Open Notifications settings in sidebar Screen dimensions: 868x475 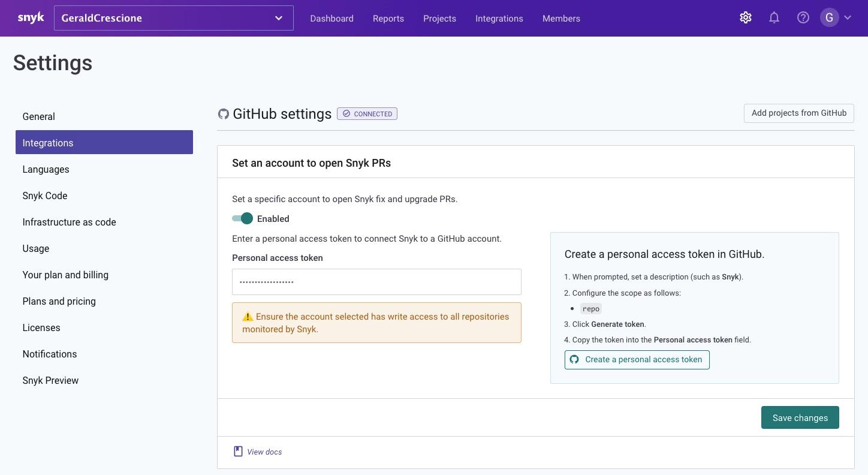coord(104,354)
